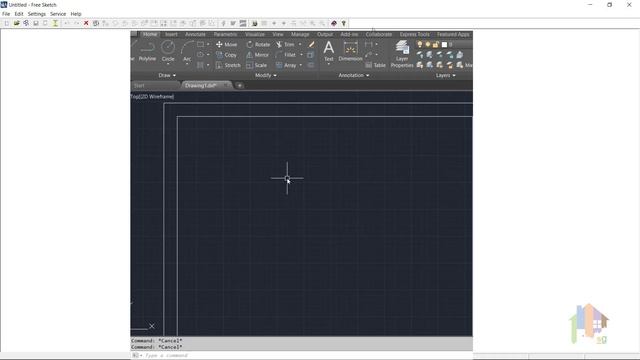640x360 pixels.
Task: Switch to the Home ribbon tab
Action: (150, 34)
